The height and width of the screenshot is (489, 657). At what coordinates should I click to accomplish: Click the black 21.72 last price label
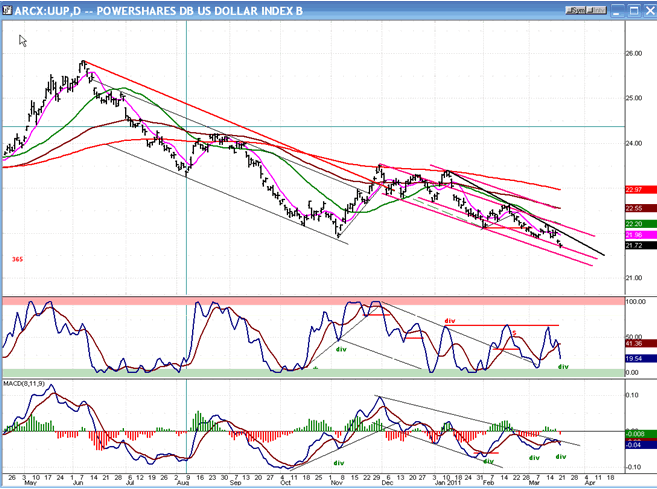[x=641, y=245]
